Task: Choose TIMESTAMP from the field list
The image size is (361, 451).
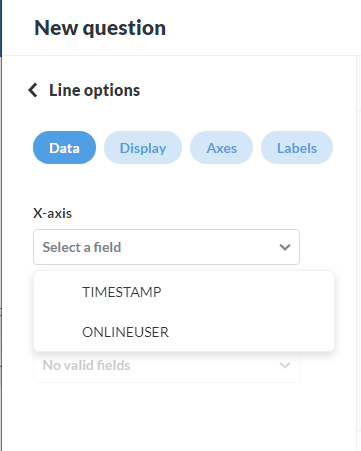Action: pos(184,292)
